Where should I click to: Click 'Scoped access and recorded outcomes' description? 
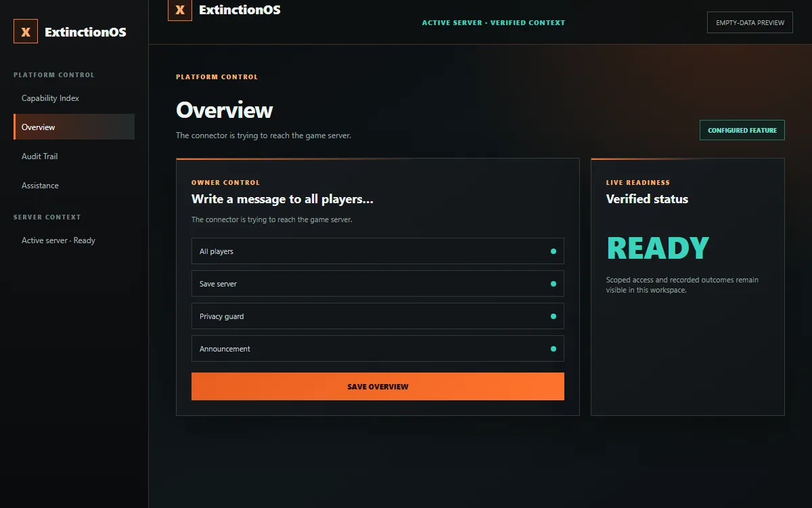pos(682,284)
